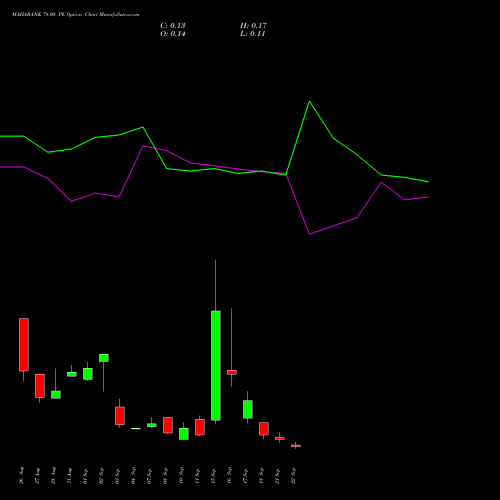Click the small red candlestick above 22 Sep
The width and height of the screenshot is (500, 500).
296,446
